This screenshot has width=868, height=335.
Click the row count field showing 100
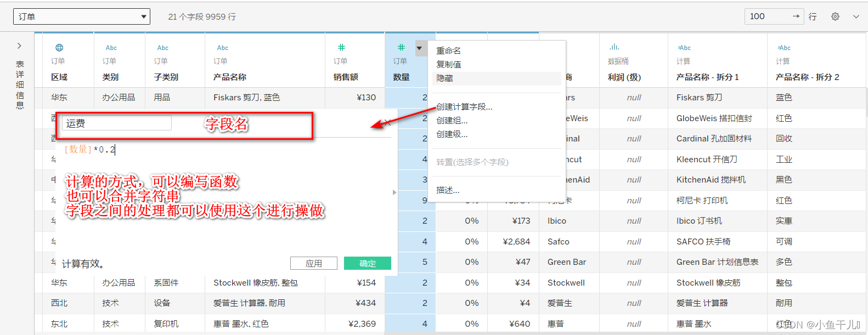(774, 16)
